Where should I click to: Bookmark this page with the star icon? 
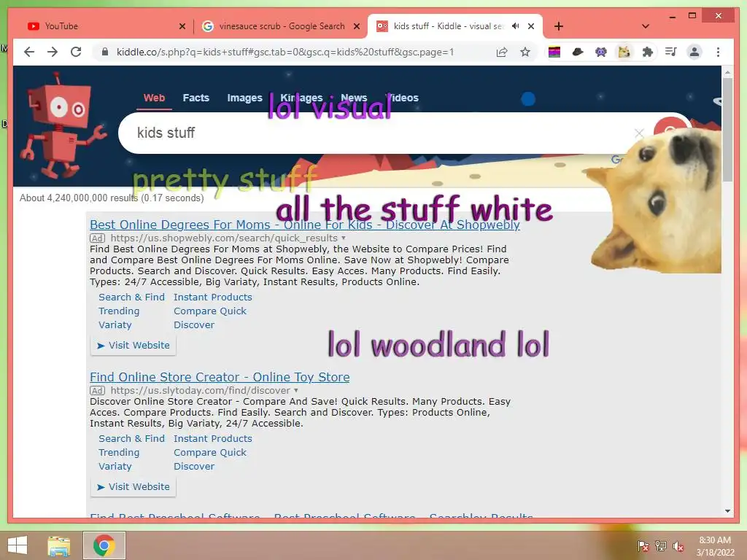point(525,52)
